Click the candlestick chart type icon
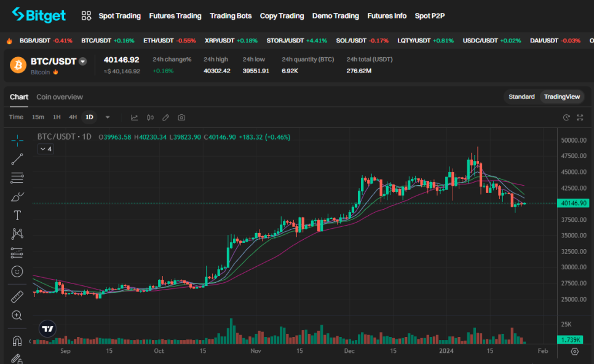594x364 pixels. [x=150, y=117]
